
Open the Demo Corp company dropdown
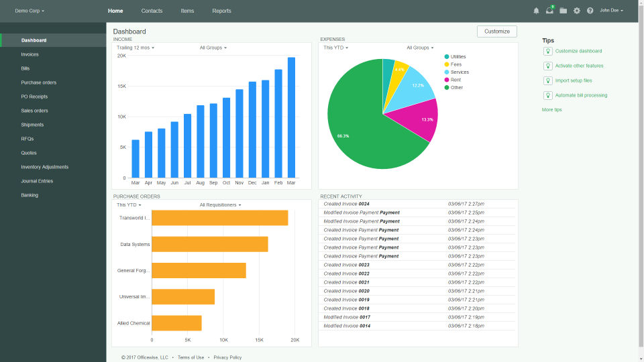pos(30,11)
